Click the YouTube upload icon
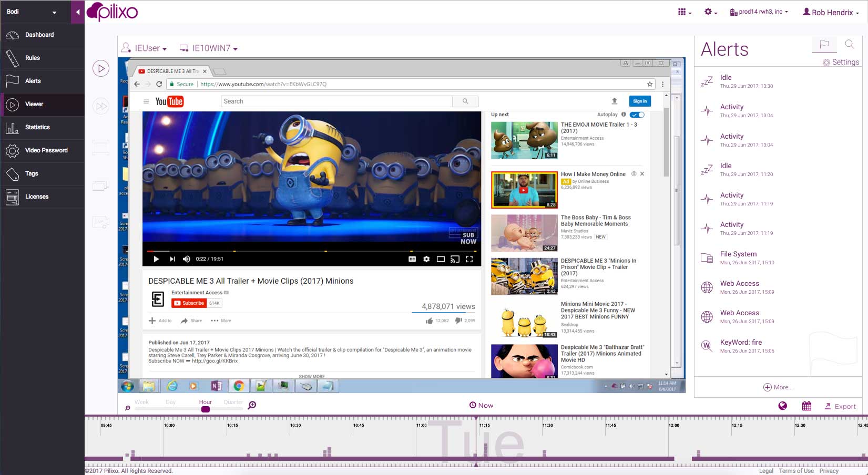The image size is (868, 475). (614, 101)
